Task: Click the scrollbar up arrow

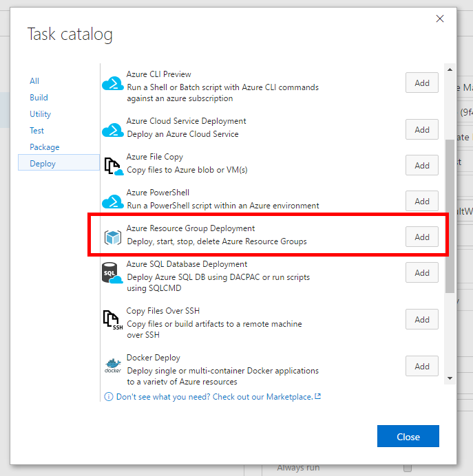Action: [450, 69]
